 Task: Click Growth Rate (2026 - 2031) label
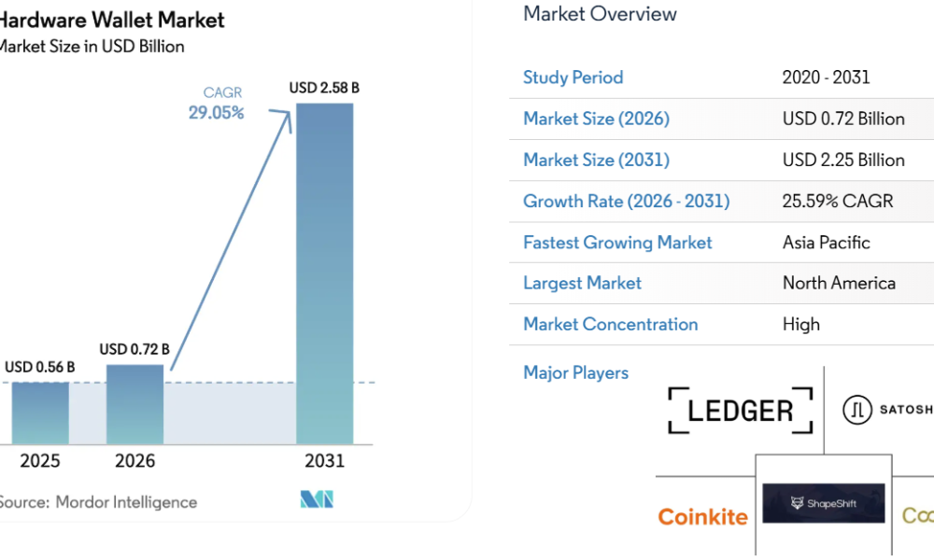[626, 201]
